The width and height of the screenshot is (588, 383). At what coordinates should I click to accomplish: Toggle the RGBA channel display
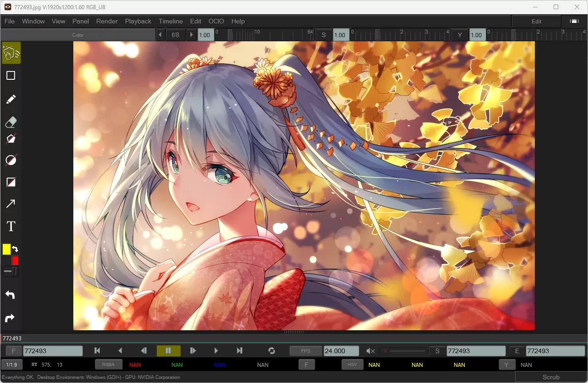[109, 365]
